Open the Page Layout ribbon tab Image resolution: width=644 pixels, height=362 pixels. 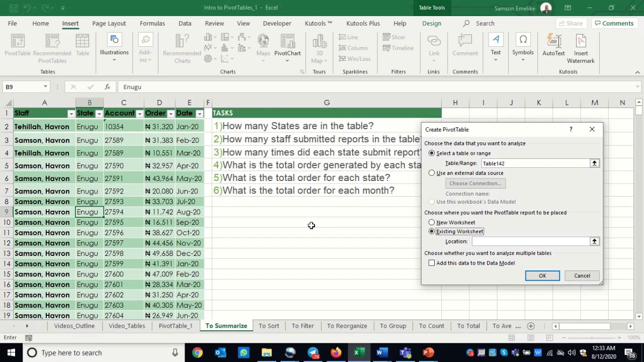(x=109, y=23)
